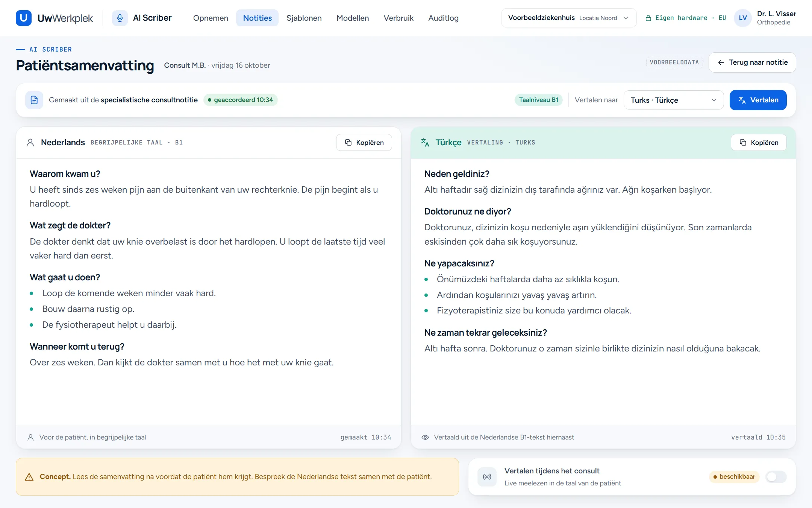
Task: Click the Wanneer komt u terug? heading
Action: (77, 347)
